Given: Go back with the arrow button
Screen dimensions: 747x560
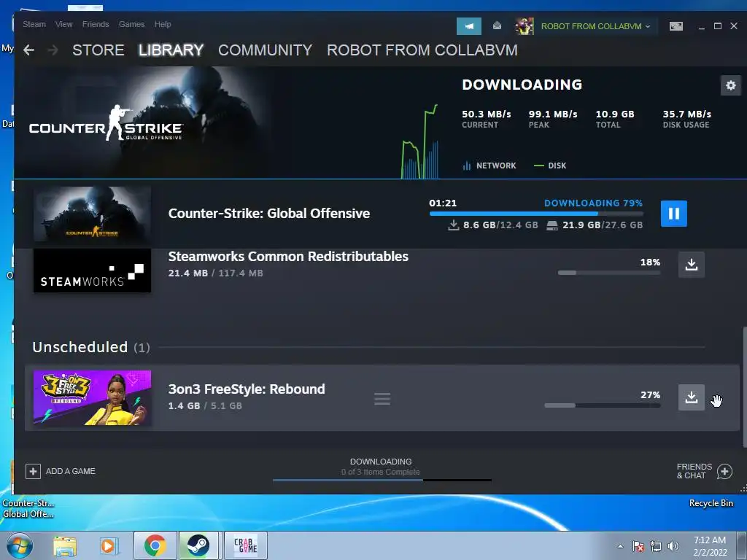Looking at the screenshot, I should pyautogui.click(x=28, y=50).
